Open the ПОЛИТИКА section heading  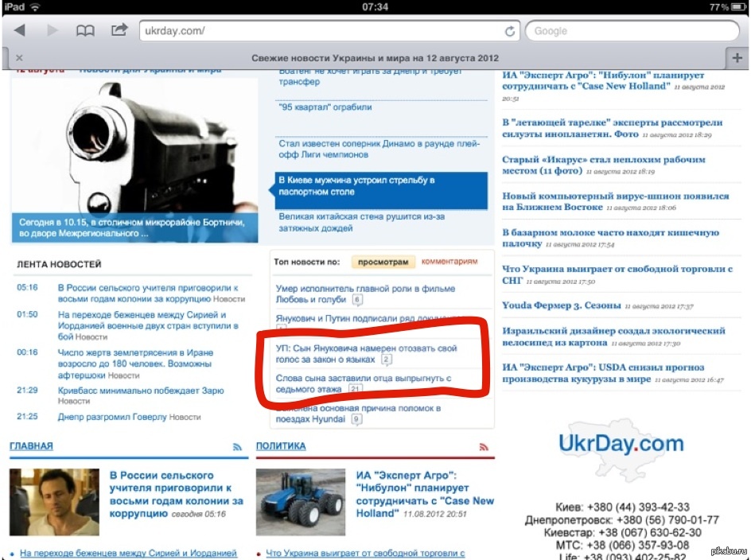click(281, 446)
